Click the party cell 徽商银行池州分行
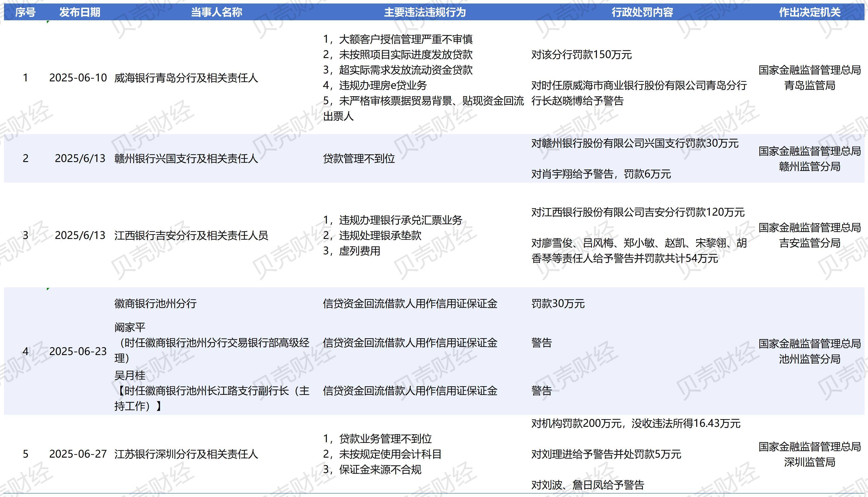The height and width of the screenshot is (497, 868). [x=155, y=304]
